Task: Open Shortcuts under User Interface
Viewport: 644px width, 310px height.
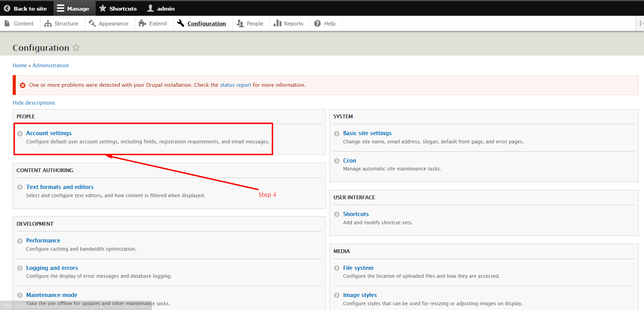Action: (x=356, y=214)
